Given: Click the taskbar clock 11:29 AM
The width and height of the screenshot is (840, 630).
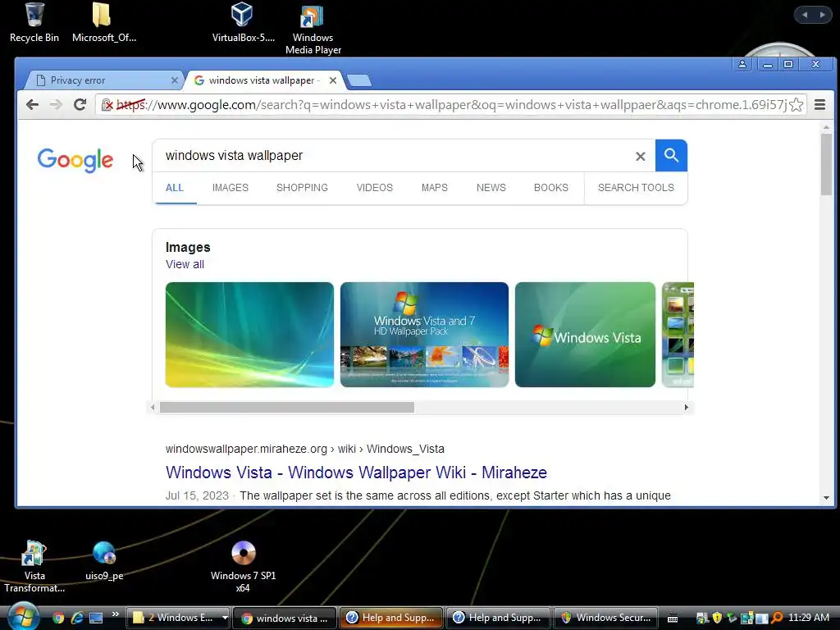Looking at the screenshot, I should (x=809, y=618).
